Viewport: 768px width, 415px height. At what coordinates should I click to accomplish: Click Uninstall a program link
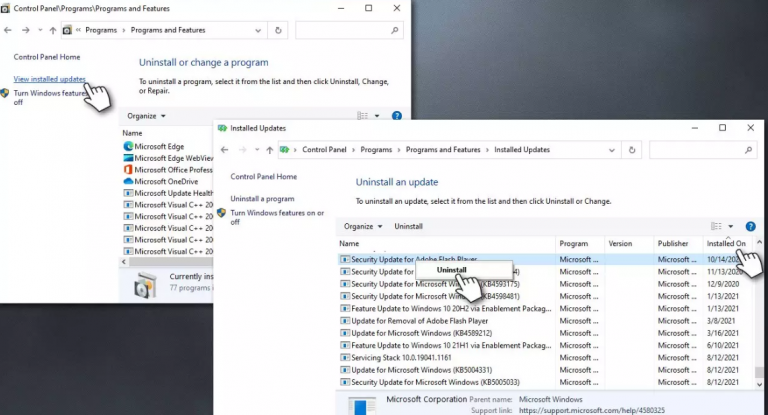click(262, 198)
